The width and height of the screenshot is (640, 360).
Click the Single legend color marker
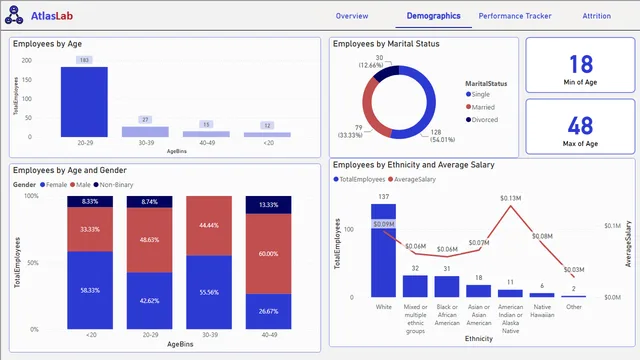click(x=468, y=94)
